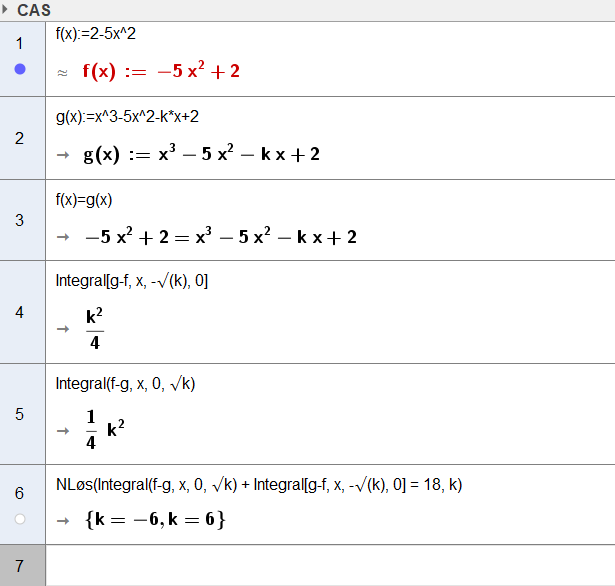The width and height of the screenshot is (615, 586).
Task: Click input Integral[g-f, x, -√(k), 0] in row 4
Action: (132, 281)
